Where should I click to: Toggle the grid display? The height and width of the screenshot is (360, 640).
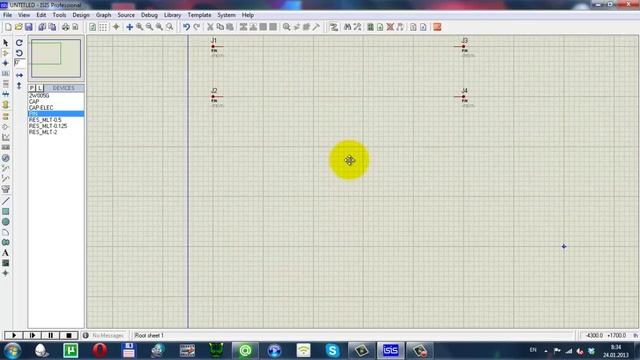(103, 27)
